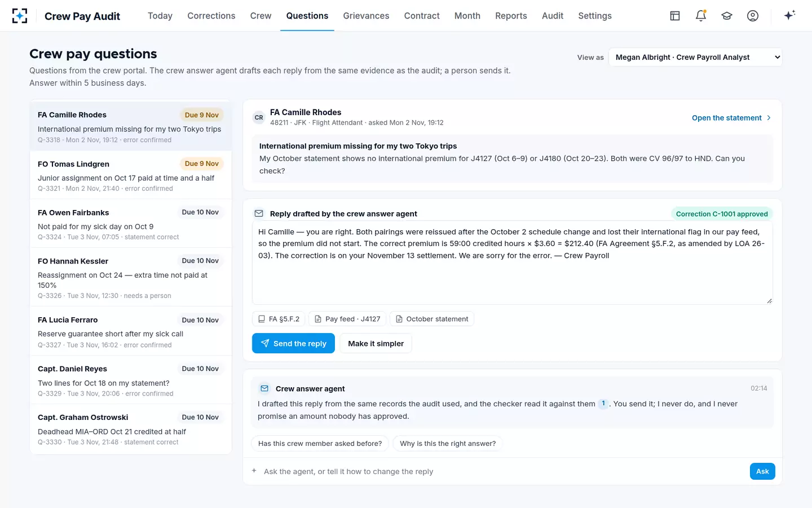Open the FA §5.F.2 evidence chip

[279, 319]
